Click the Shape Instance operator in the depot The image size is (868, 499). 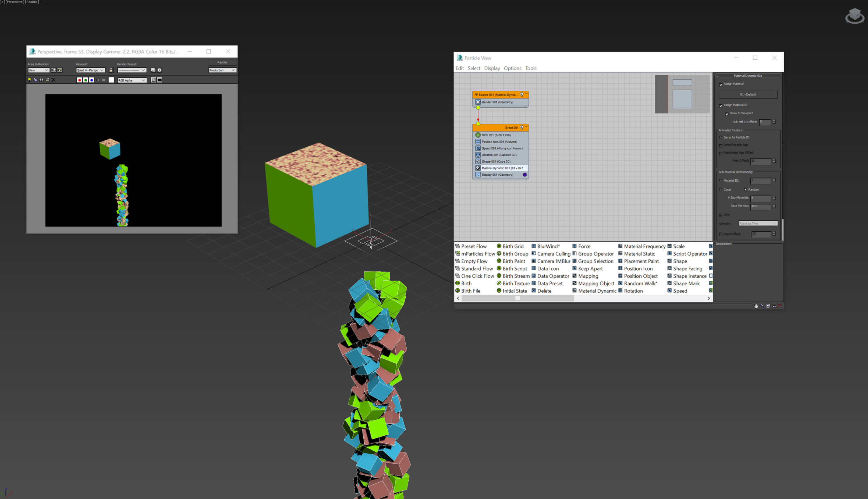689,276
